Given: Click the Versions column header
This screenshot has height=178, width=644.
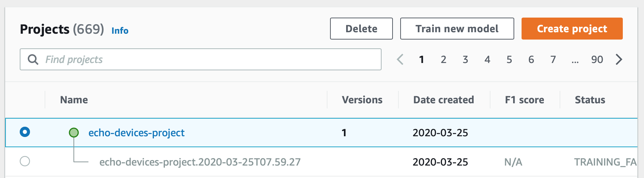Looking at the screenshot, I should 362,100.
